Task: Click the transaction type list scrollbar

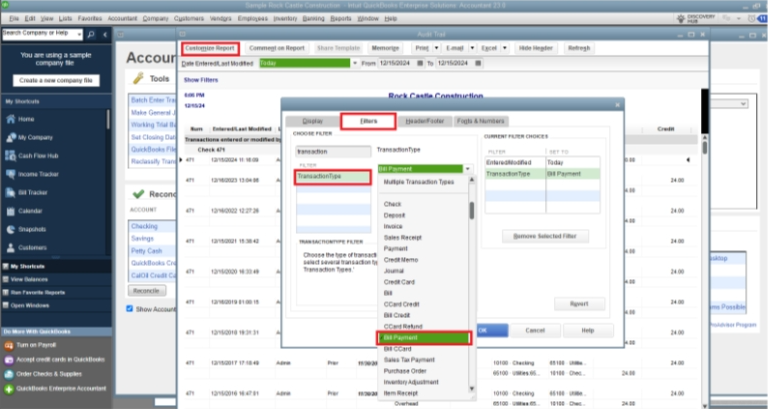Action: pyautogui.click(x=472, y=211)
